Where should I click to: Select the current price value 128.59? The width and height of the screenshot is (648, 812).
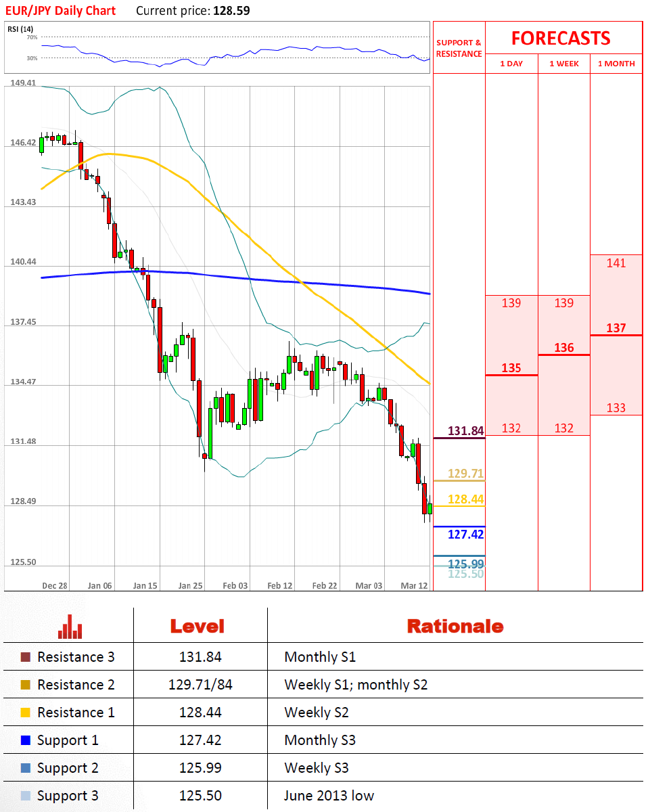coord(231,11)
